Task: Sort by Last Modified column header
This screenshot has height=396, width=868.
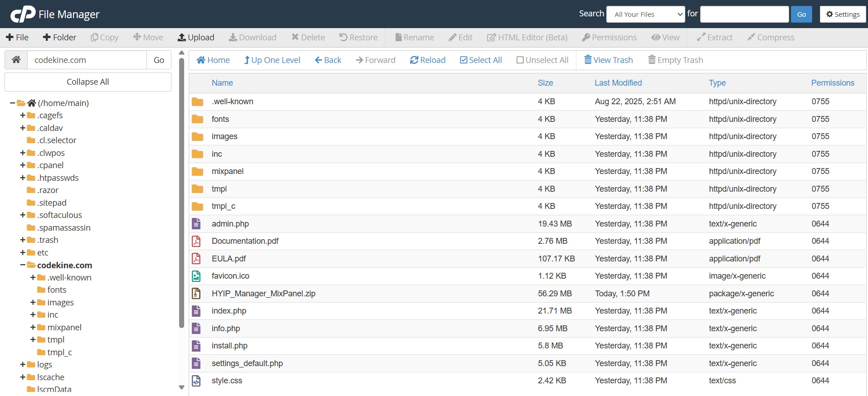Action: [618, 83]
